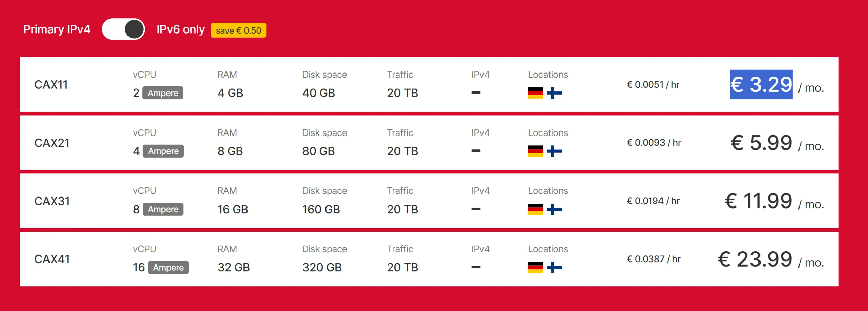Screen dimensions: 868x311
Task: Click the Finnish flag in the CAX21 row
Action: click(x=554, y=151)
